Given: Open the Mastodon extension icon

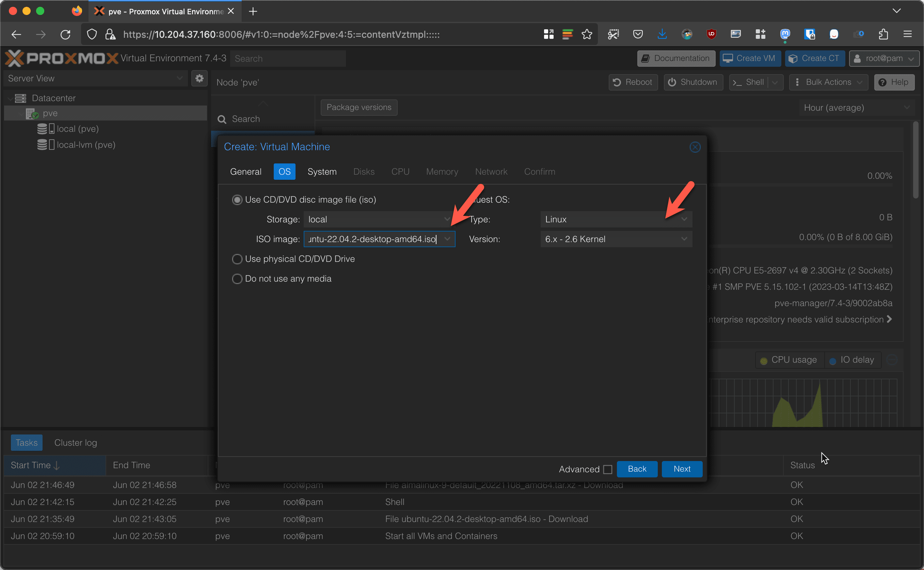Looking at the screenshot, I should [x=784, y=35].
